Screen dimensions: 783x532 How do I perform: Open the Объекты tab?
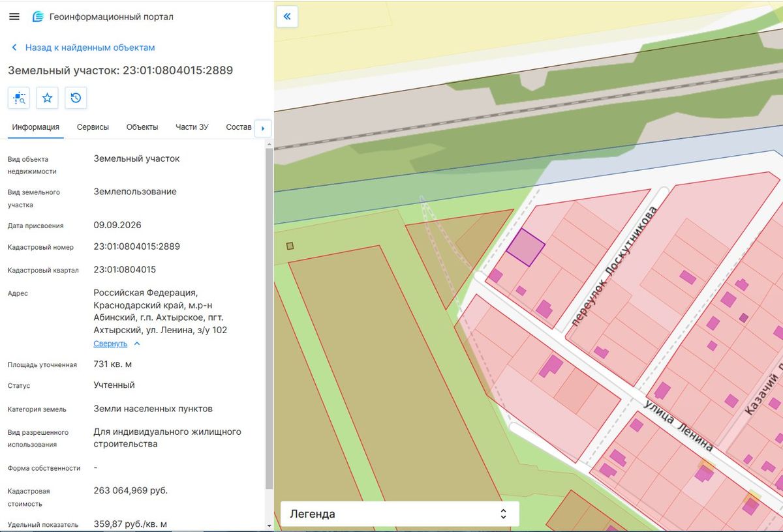(x=142, y=127)
